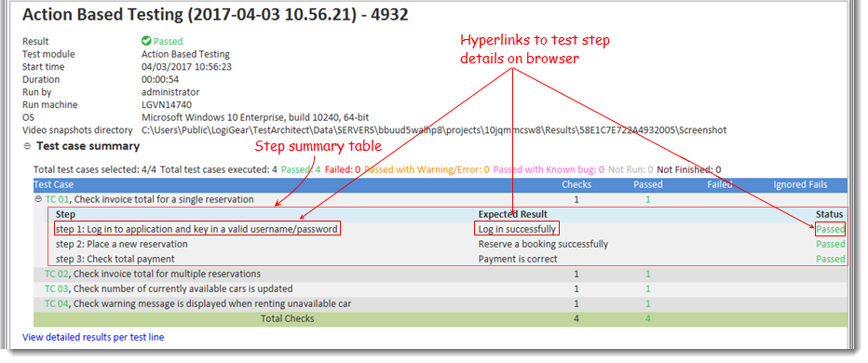Click 'Reserve a booking successfully' text

(x=543, y=244)
